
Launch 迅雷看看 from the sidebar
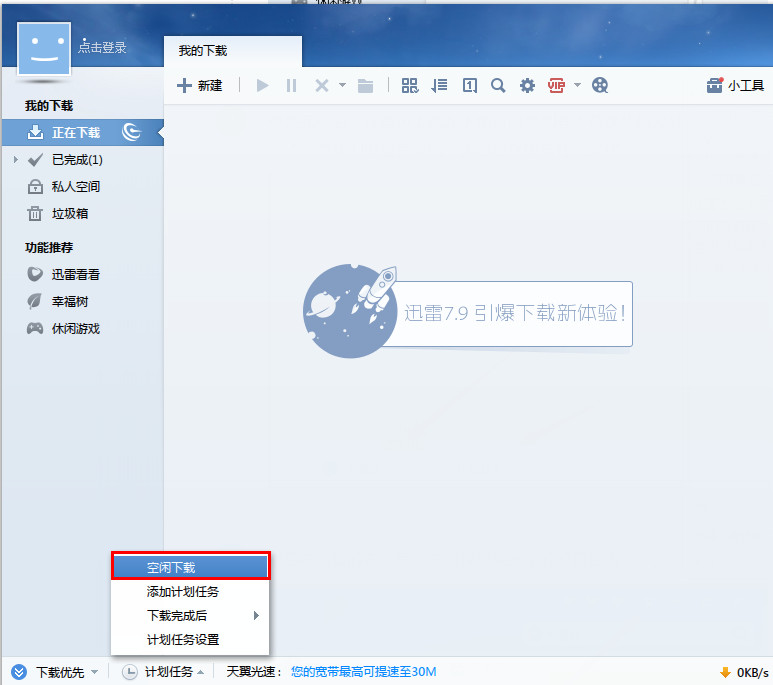coord(75,275)
